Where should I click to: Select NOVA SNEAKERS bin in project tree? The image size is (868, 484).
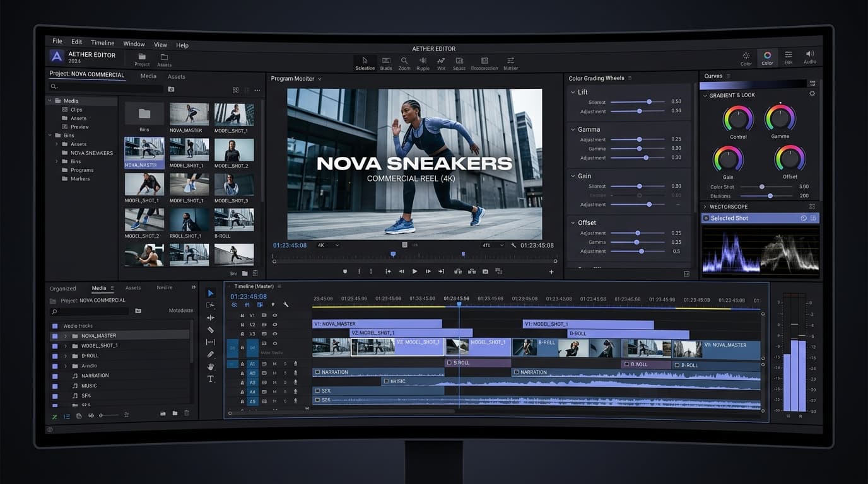click(91, 153)
